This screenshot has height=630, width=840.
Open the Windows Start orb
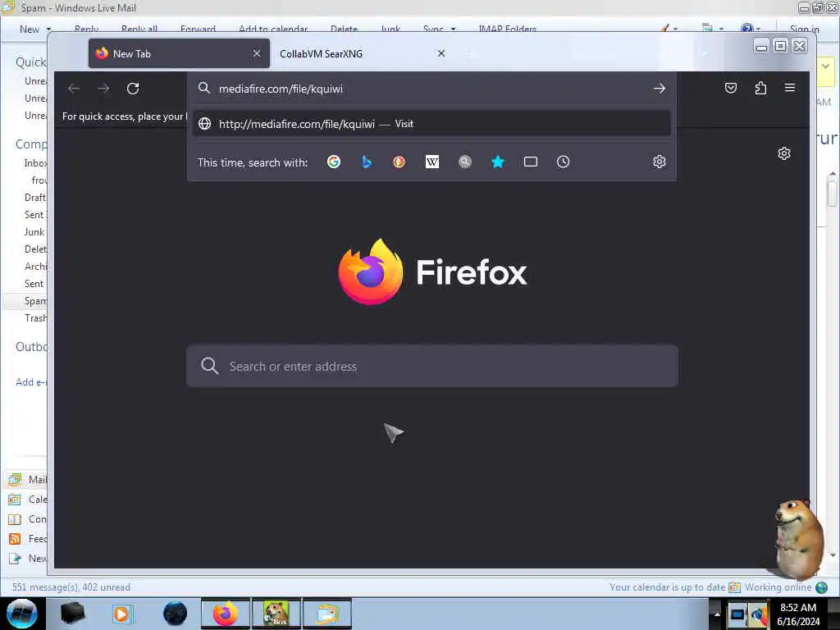(x=21, y=614)
